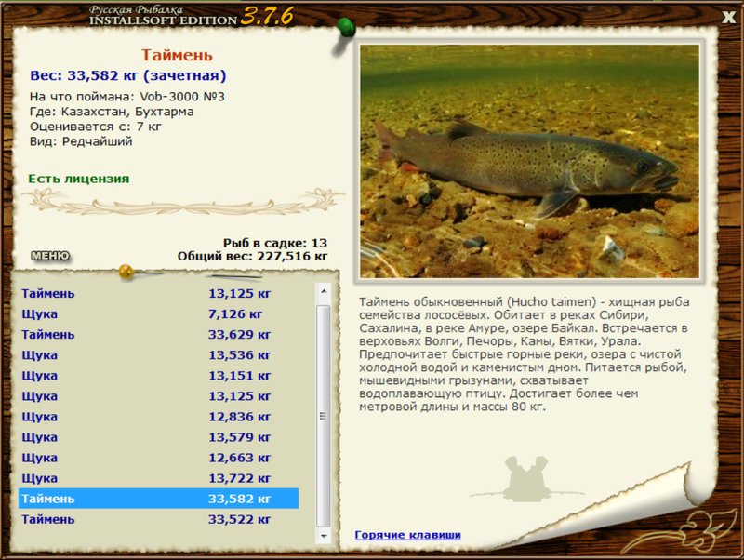Click the yellow pin above fish list
This screenshot has height=560, width=744.
tap(126, 272)
